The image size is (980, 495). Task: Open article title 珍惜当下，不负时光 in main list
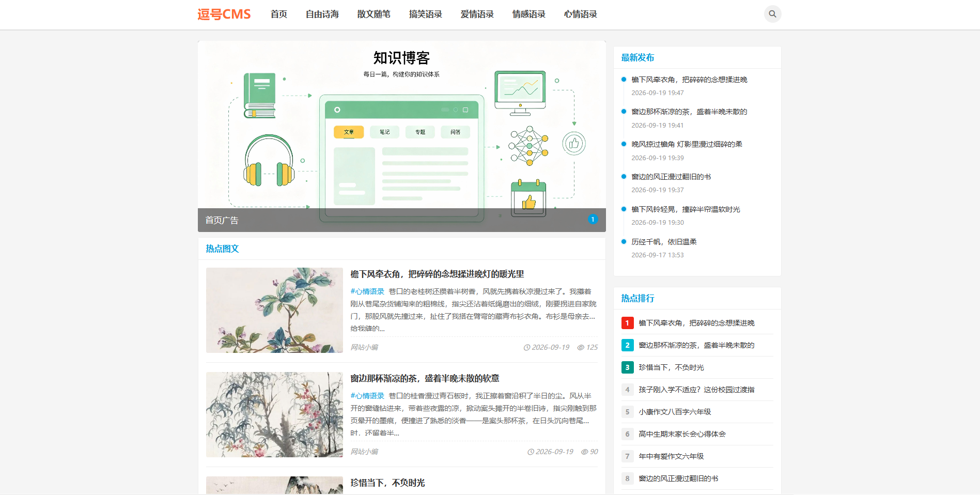(x=387, y=483)
